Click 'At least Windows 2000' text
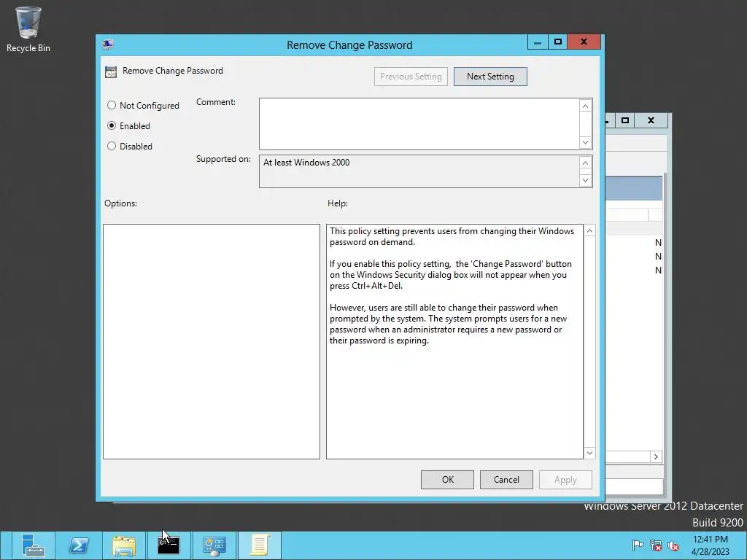The width and height of the screenshot is (747, 560). (306, 163)
